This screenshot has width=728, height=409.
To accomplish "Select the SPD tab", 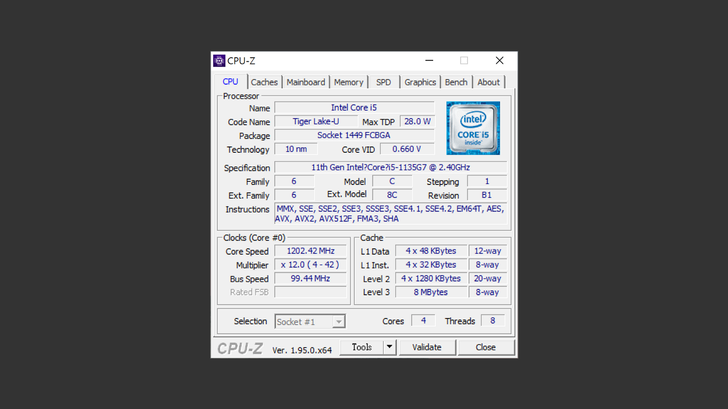I will click(383, 82).
